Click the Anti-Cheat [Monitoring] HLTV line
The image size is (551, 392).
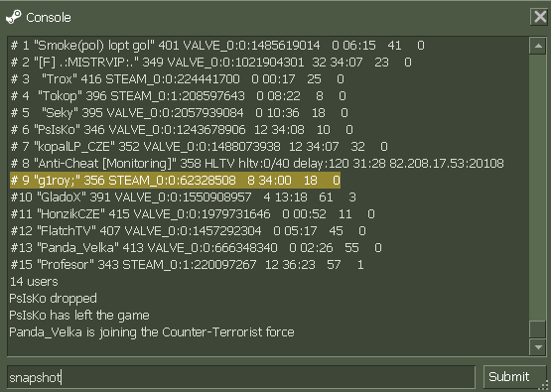point(257,164)
